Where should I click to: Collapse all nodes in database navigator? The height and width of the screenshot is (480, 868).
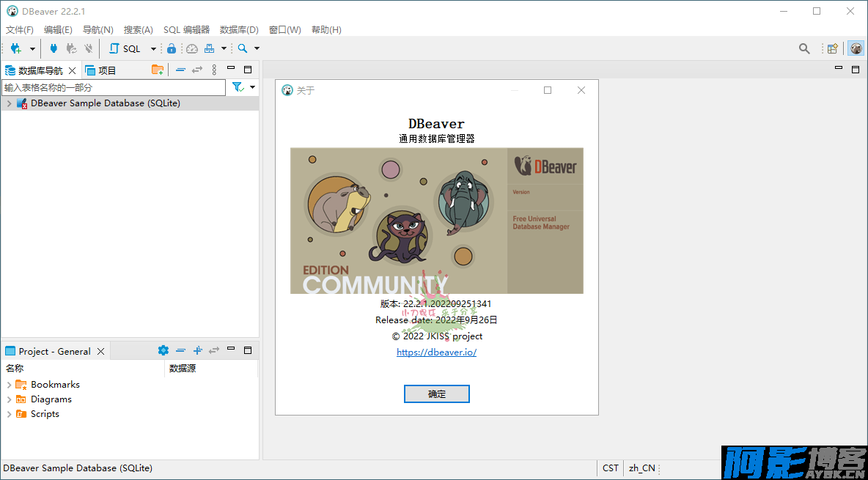(180, 70)
